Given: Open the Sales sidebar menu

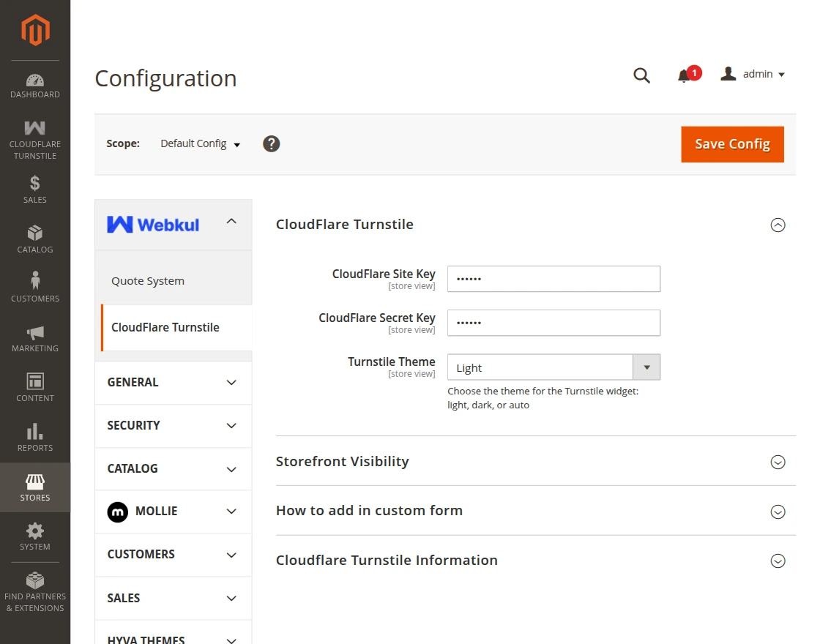Looking at the screenshot, I should tap(34, 190).
